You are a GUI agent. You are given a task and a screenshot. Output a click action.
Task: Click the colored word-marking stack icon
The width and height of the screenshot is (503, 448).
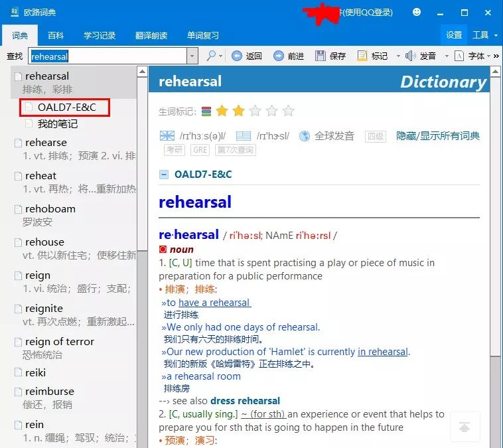pyautogui.click(x=206, y=112)
